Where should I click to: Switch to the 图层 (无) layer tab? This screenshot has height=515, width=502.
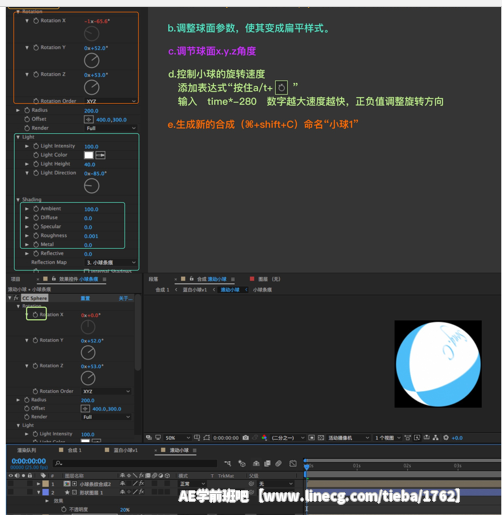pyautogui.click(x=269, y=279)
